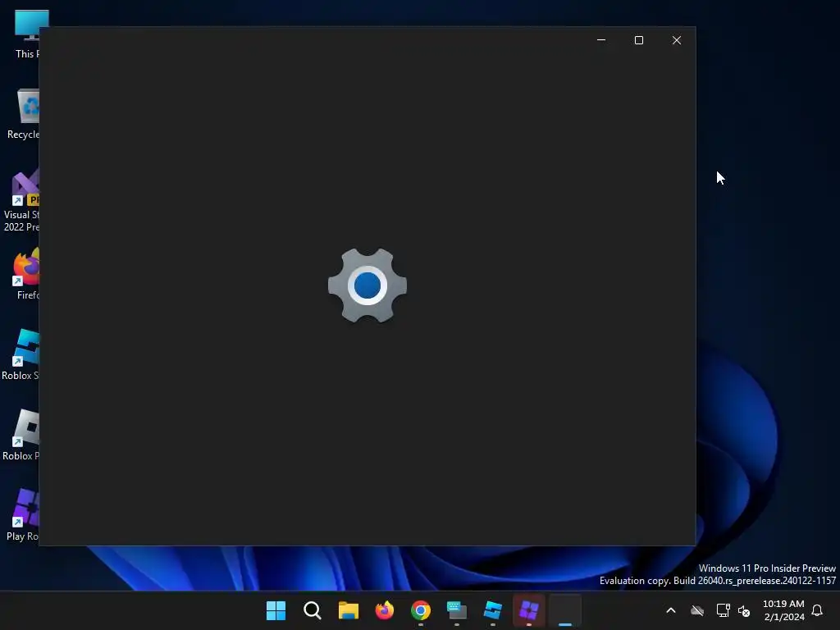The width and height of the screenshot is (840, 630).
Task: Select the Roblox Player desktop shortcut
Action: (x=21, y=435)
